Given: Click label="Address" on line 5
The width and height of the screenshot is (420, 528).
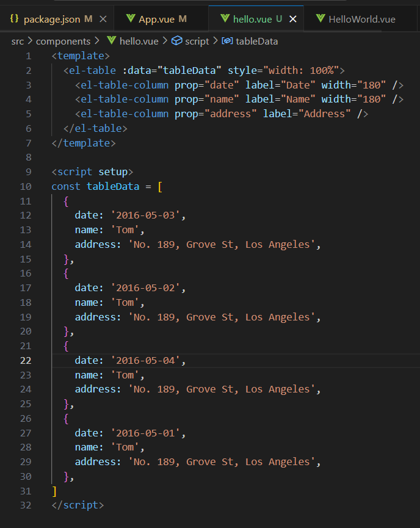Looking at the screenshot, I should 307,114.
